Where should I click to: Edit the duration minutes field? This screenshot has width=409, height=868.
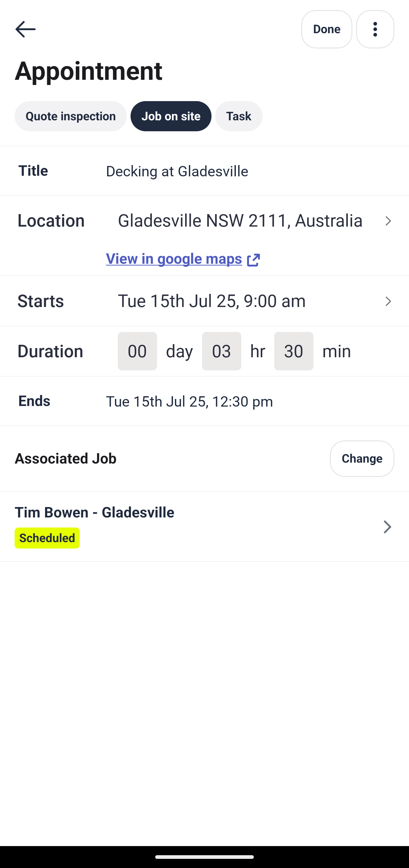pos(293,351)
